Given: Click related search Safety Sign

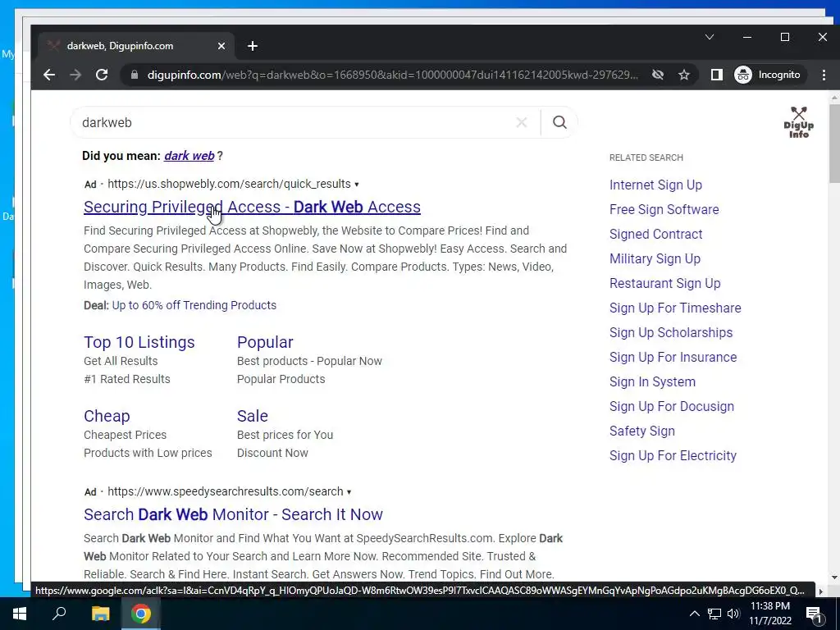Looking at the screenshot, I should pyautogui.click(x=642, y=431).
